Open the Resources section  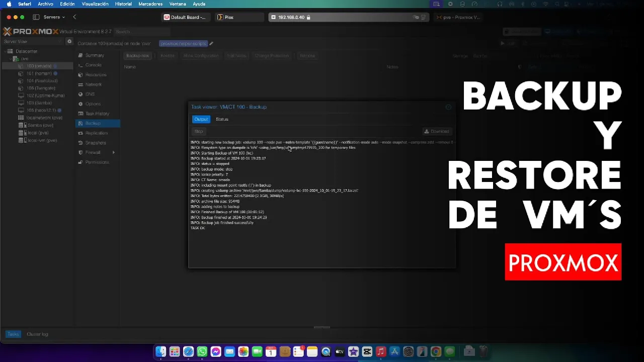(98, 75)
